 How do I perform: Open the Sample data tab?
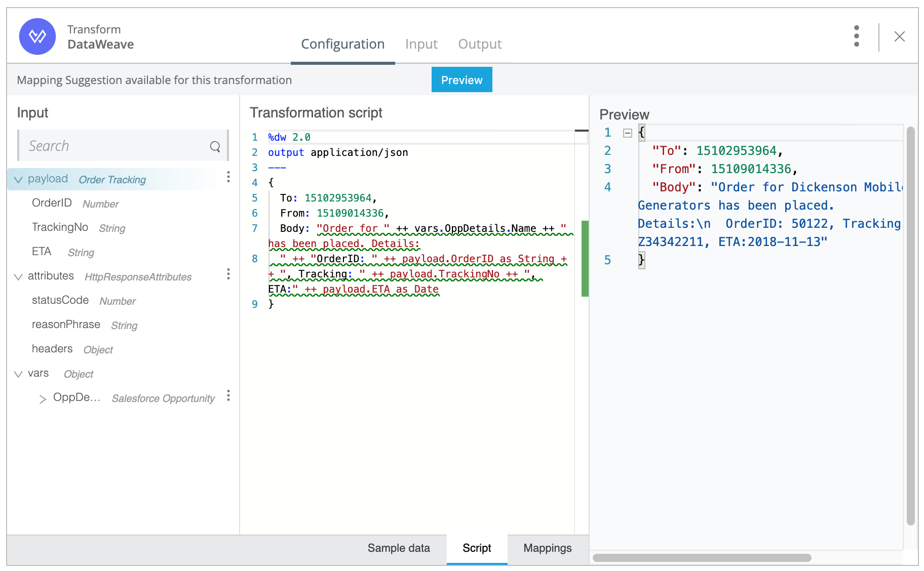click(399, 548)
